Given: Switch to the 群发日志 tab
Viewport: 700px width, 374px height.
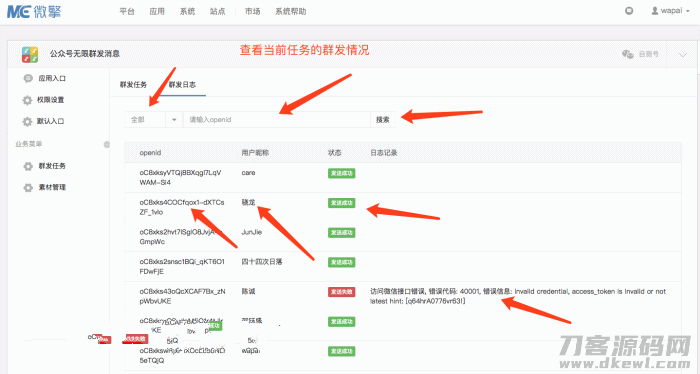Looking at the screenshot, I should coord(182,85).
